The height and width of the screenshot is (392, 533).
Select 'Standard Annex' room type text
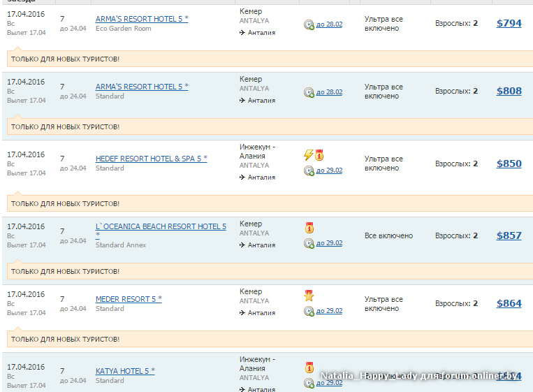click(121, 245)
